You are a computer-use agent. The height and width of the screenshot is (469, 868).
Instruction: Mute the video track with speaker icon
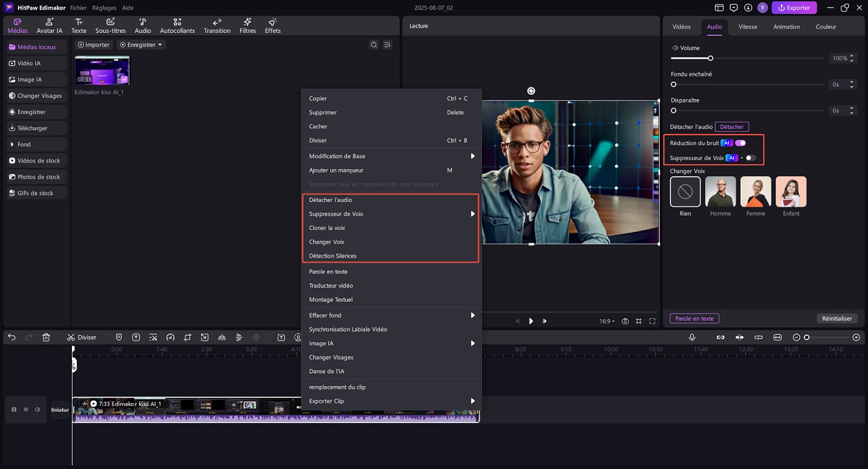(x=38, y=410)
